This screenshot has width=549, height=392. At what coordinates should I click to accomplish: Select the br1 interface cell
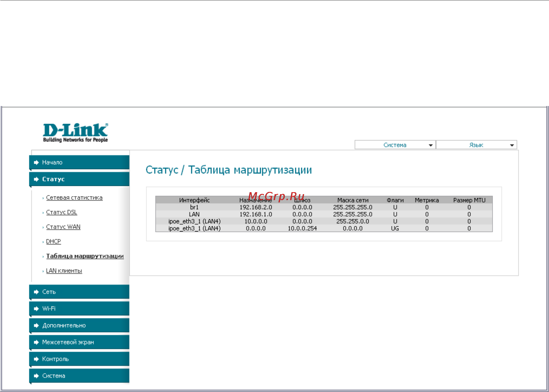click(194, 207)
